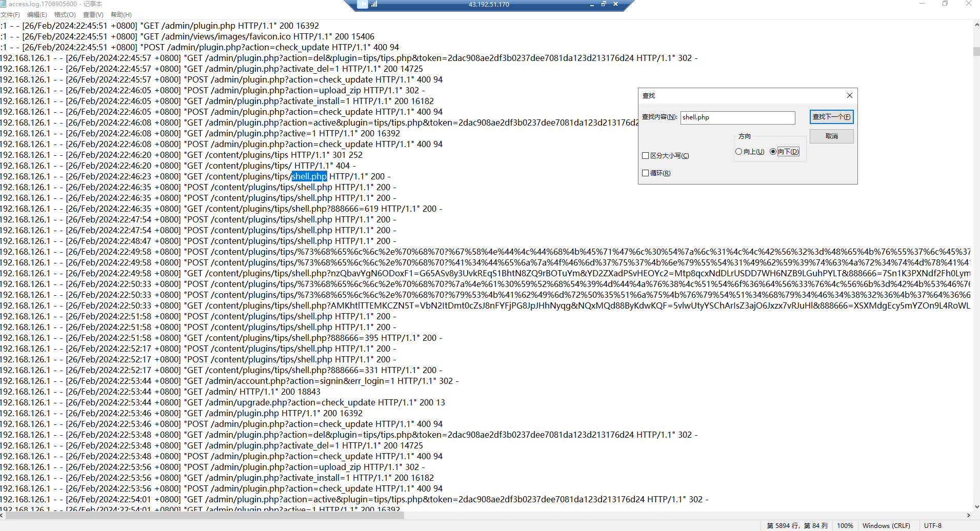Click the pin icon on remote connection bar
This screenshot has height=531, width=980.
coord(363,5)
